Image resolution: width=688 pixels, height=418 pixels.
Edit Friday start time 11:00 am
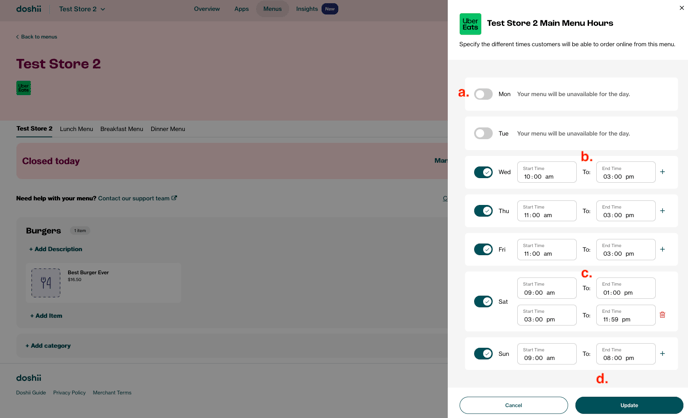(547, 249)
